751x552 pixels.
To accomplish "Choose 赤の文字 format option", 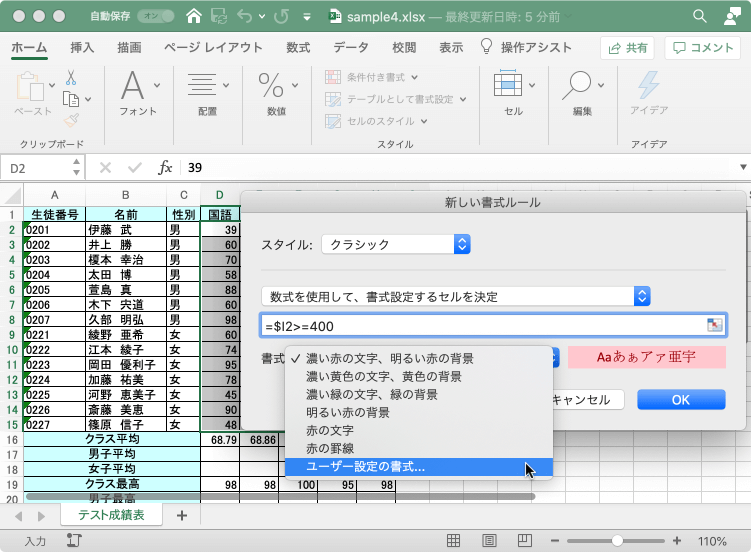I will coord(419,430).
